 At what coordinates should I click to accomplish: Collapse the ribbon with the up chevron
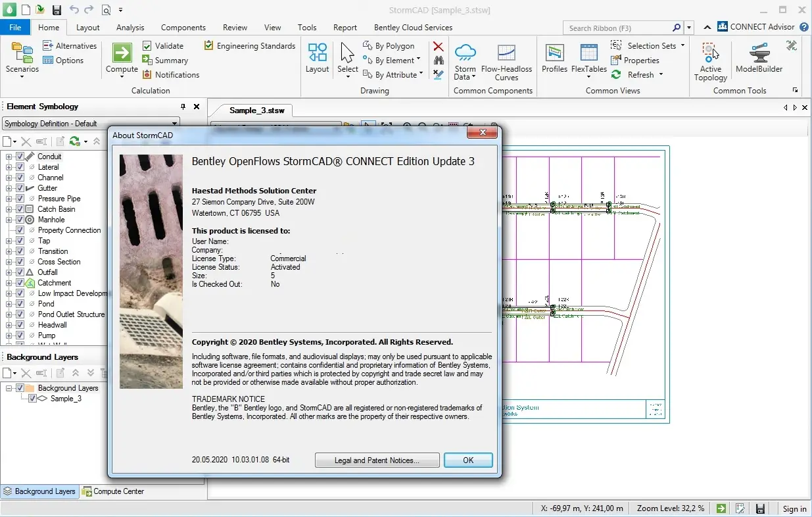pyautogui.click(x=707, y=27)
